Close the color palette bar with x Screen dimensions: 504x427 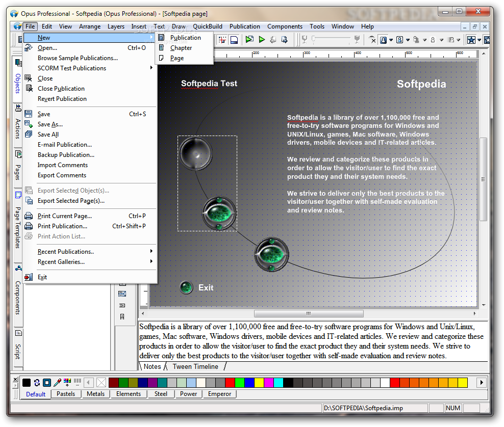click(x=15, y=380)
